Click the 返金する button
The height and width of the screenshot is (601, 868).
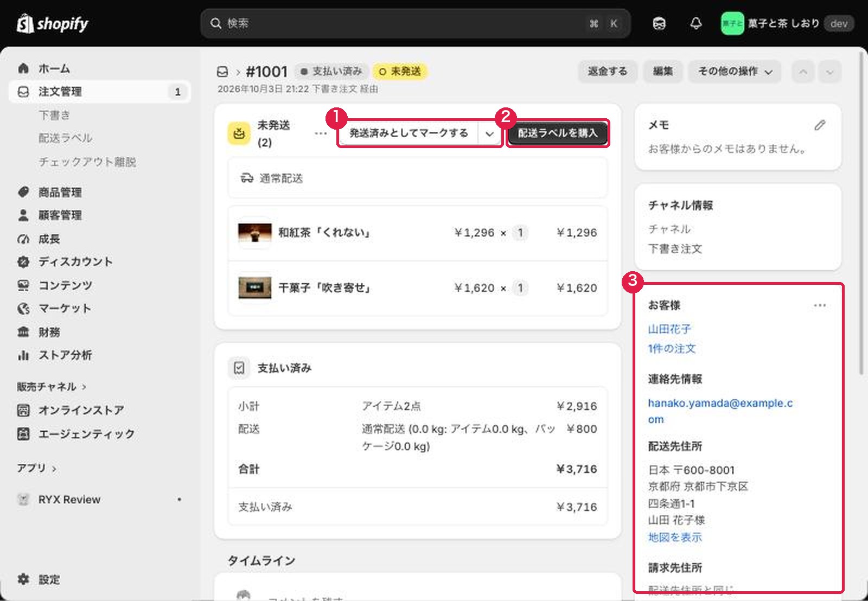point(607,71)
